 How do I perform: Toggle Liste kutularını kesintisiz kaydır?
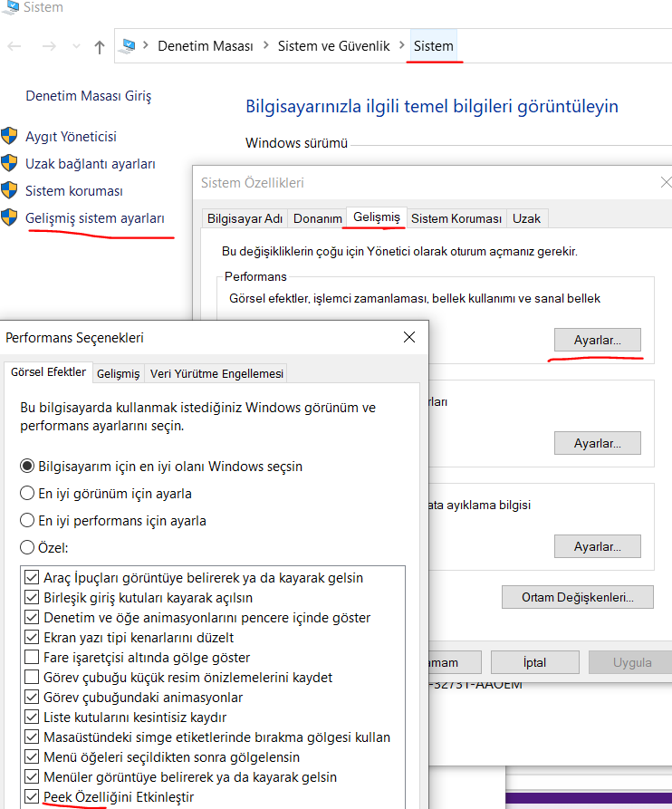(32, 718)
